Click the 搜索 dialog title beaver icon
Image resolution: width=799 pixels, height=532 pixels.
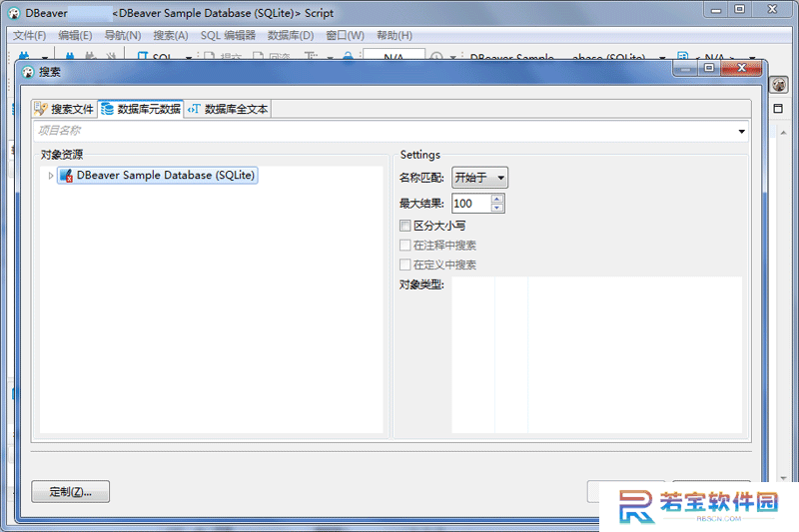point(28,72)
